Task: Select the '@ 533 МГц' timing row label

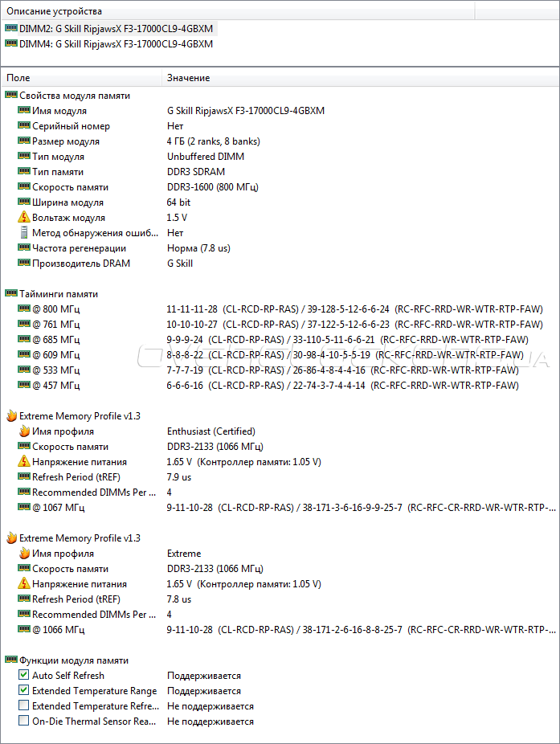Action: pyautogui.click(x=56, y=370)
